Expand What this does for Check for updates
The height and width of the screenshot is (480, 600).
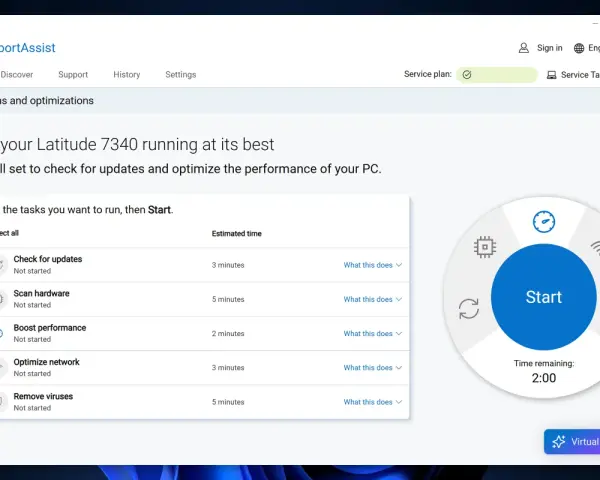click(372, 265)
